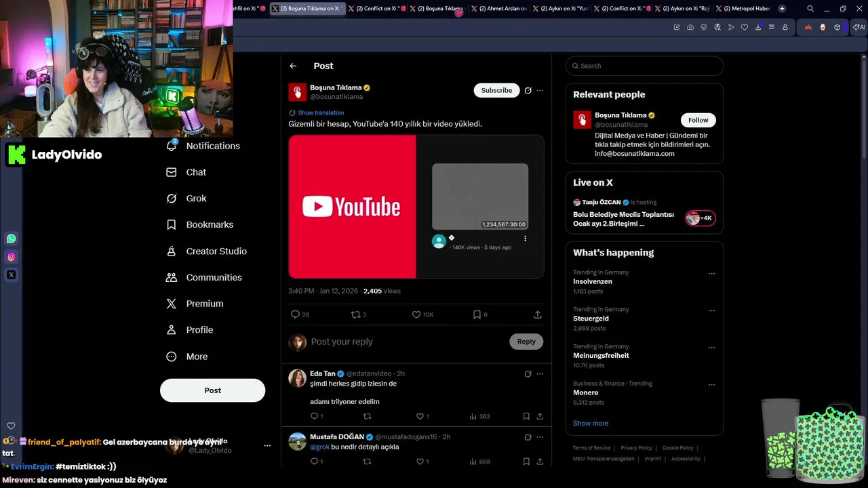Open Premium in the X sidebar
The width and height of the screenshot is (868, 488).
coord(194,304)
